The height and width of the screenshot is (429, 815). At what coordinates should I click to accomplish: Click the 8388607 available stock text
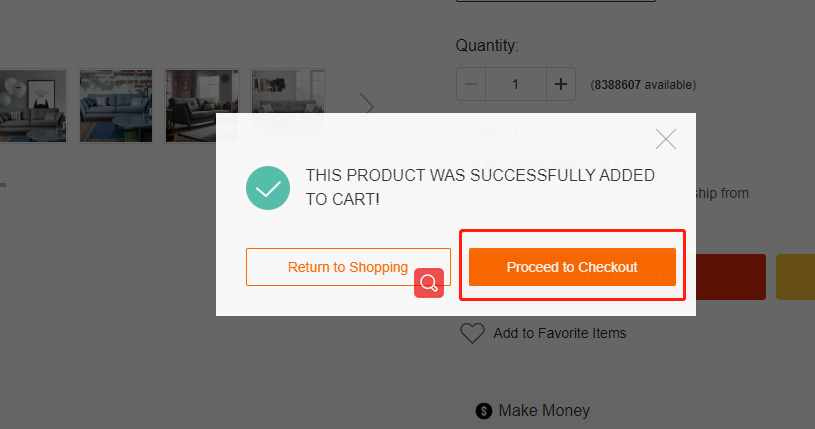643,85
